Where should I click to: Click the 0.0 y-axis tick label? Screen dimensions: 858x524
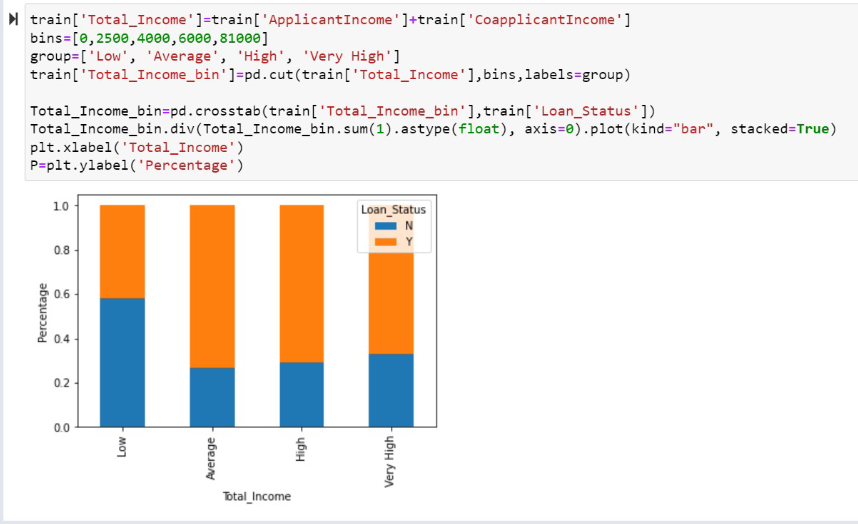tap(61, 428)
